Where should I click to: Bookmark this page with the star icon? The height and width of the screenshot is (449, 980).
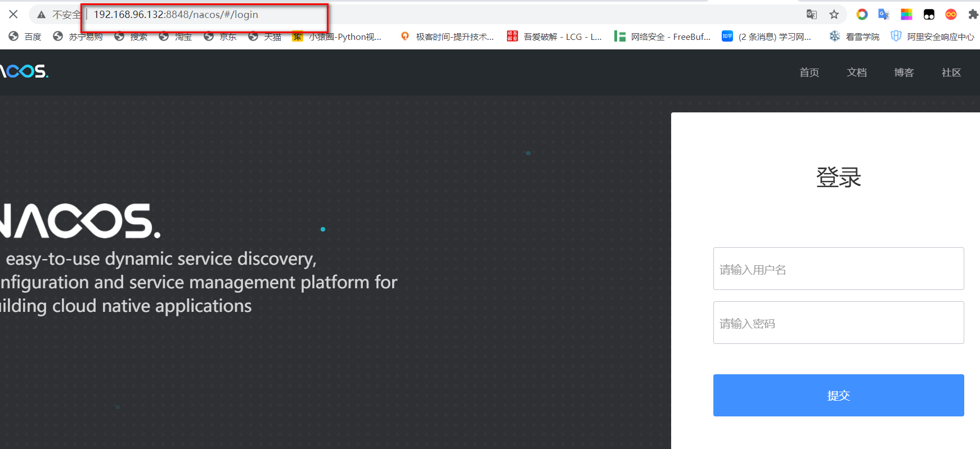coord(834,15)
